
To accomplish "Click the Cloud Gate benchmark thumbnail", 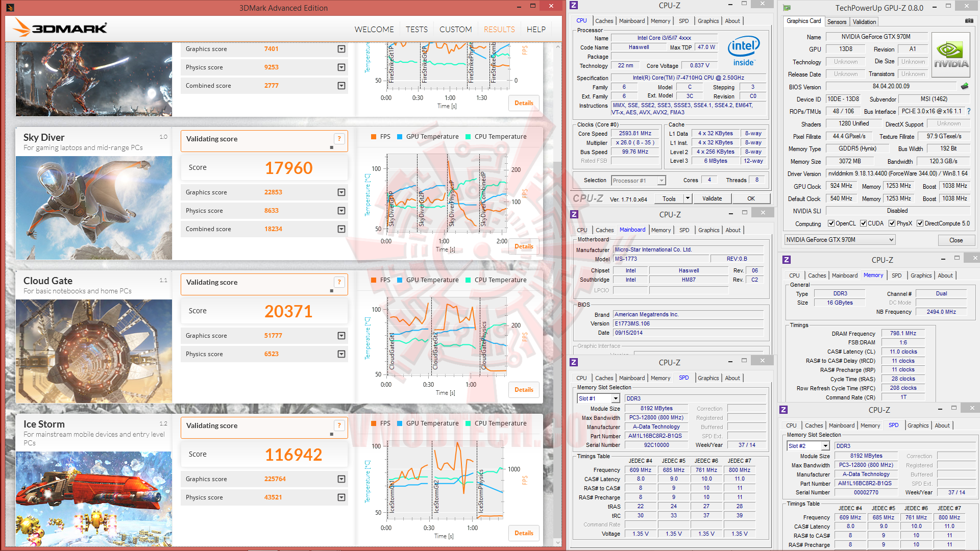I will coord(94,351).
